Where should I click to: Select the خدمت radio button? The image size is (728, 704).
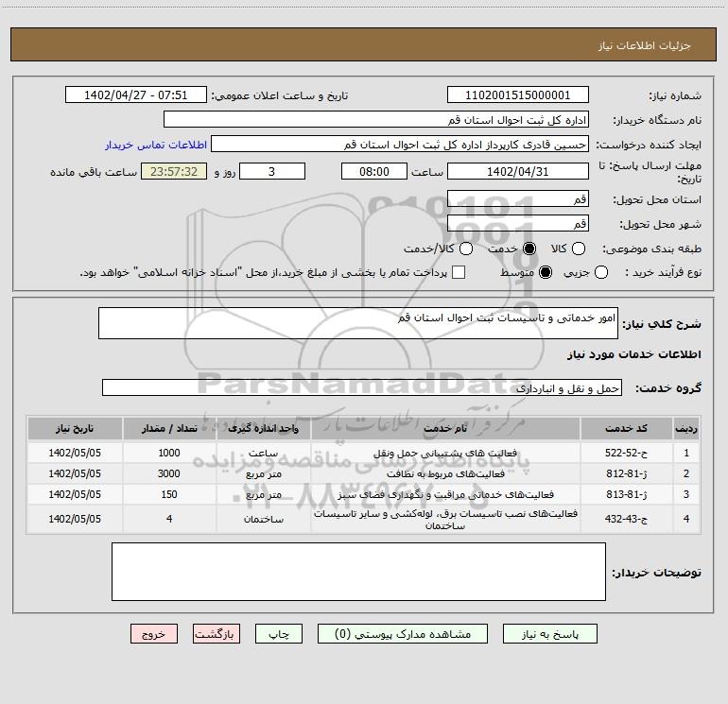(x=529, y=249)
